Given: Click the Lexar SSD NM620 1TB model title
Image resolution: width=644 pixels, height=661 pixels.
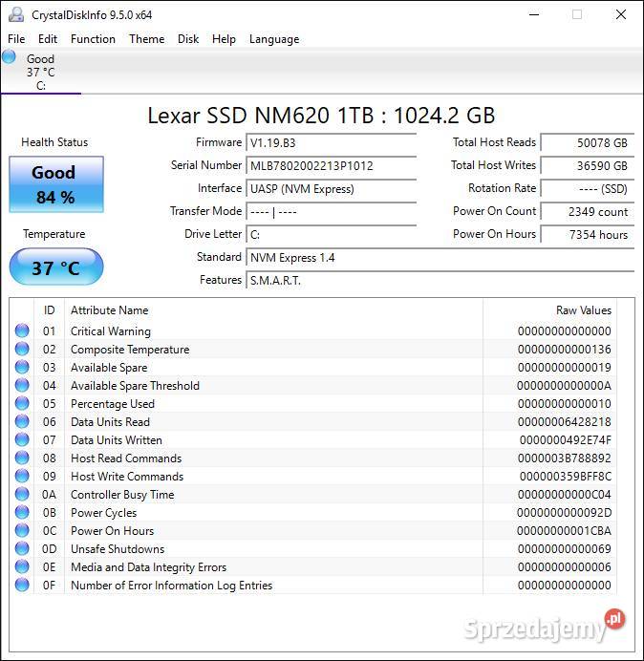Looking at the screenshot, I should [321, 116].
